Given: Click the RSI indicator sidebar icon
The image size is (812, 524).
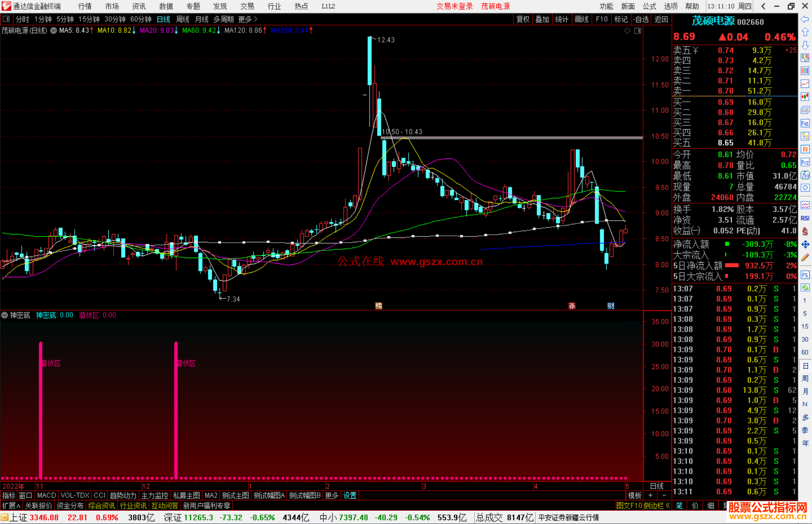Looking at the screenshot, I should tap(805, 218).
